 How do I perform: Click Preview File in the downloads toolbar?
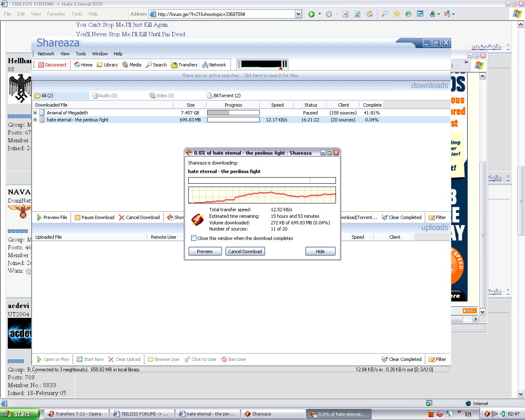(52, 217)
